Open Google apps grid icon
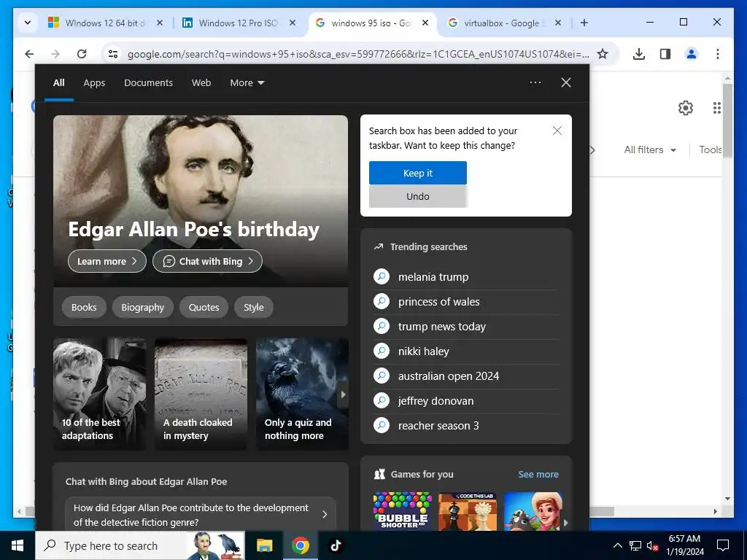The image size is (747, 560). (716, 108)
